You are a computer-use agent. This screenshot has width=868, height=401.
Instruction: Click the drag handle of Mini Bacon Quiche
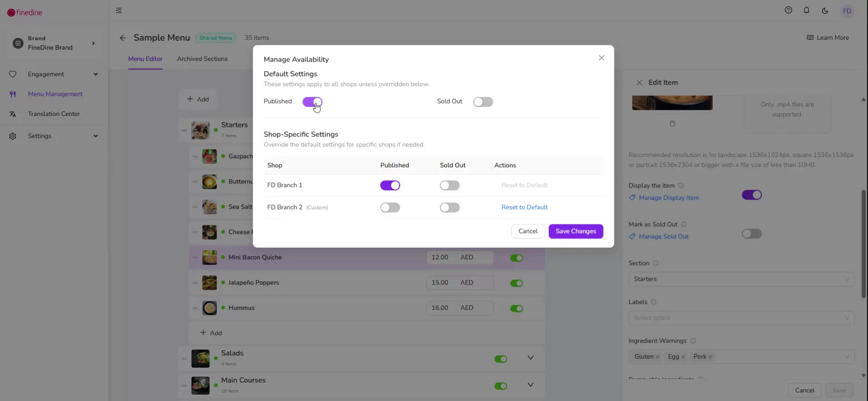(x=195, y=257)
